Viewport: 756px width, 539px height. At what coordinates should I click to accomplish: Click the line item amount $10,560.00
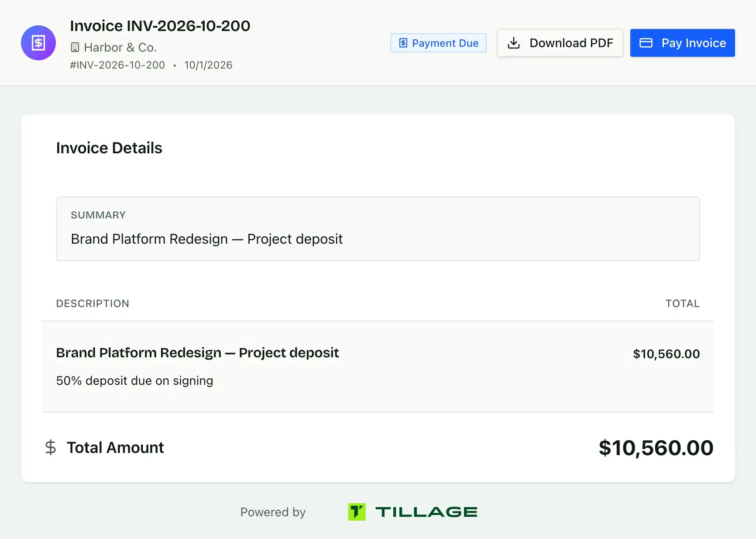click(667, 354)
